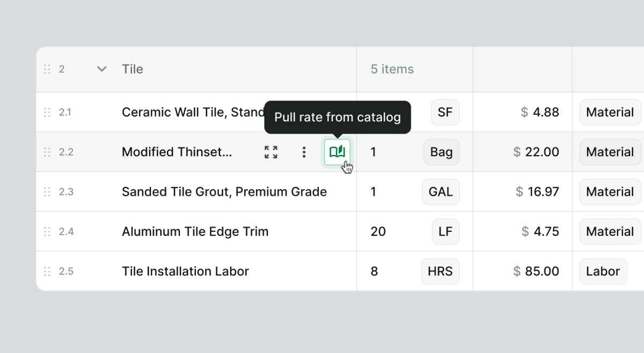Click the drag handle for row 2.5
Screen dimensions: 644x353
47,271
